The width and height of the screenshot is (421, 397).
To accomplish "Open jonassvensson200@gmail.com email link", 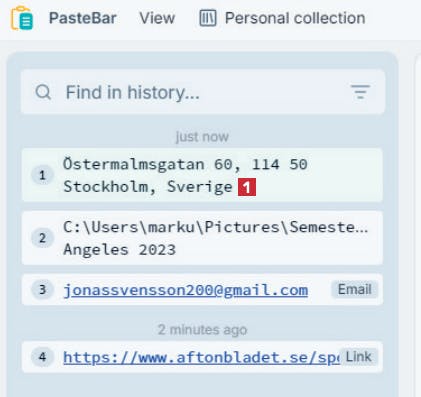I will 186,290.
